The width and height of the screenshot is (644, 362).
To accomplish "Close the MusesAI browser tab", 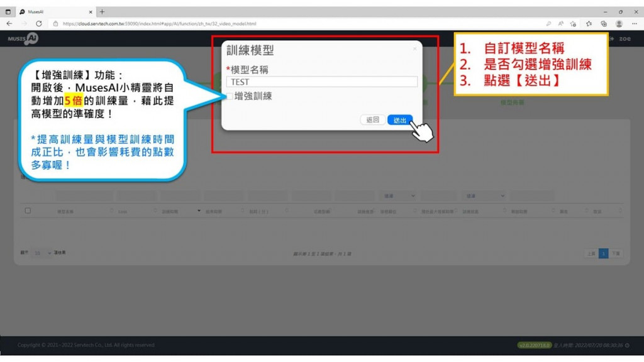I will click(91, 12).
